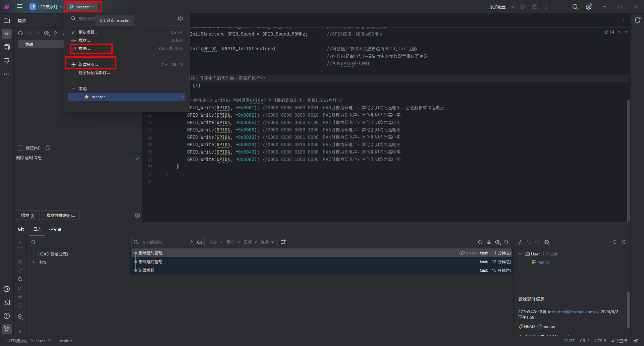Click the Problems icon in left sidebar

pos(7,316)
